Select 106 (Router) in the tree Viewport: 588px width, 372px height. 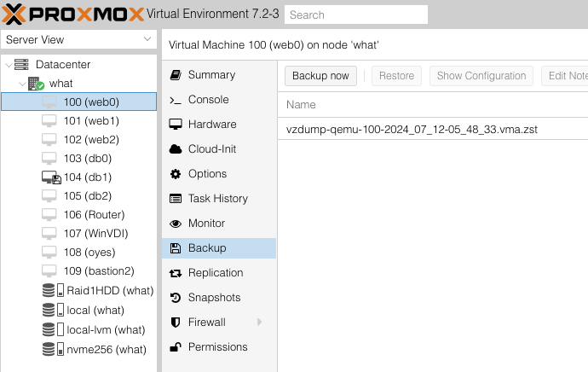[x=78, y=215]
